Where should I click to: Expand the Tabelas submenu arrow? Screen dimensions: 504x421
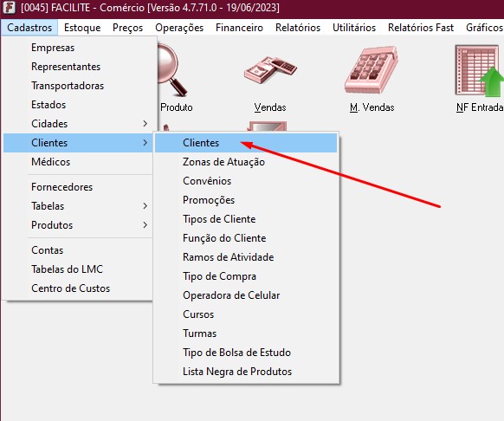pos(145,206)
